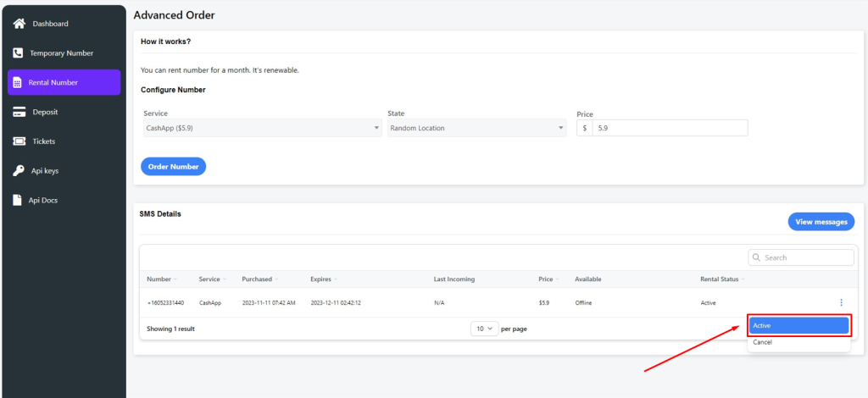Click the Tickets icon in sidebar
The width and height of the screenshot is (868, 398).
pyautogui.click(x=18, y=141)
